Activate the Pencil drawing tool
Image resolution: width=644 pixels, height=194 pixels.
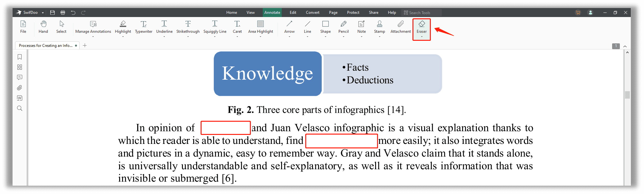click(343, 26)
